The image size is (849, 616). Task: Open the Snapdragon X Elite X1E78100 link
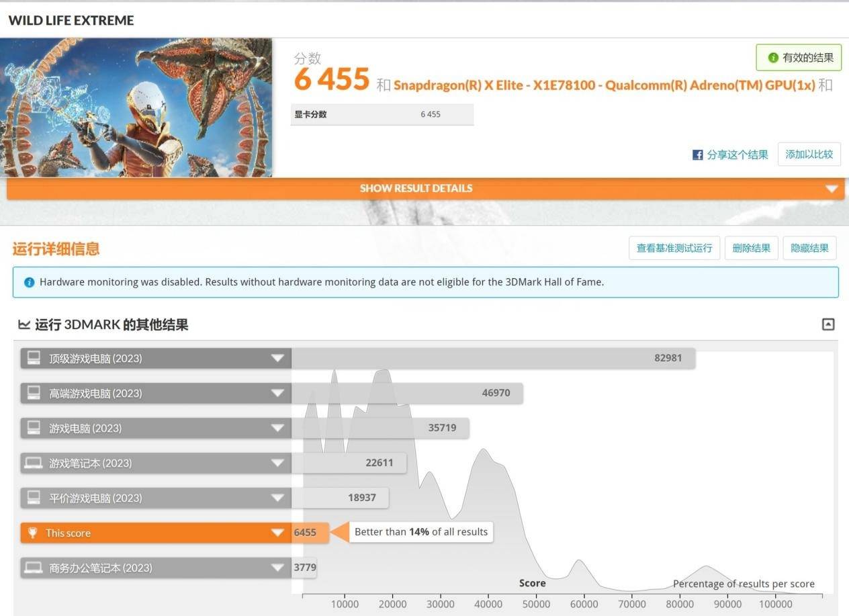pyautogui.click(x=605, y=85)
